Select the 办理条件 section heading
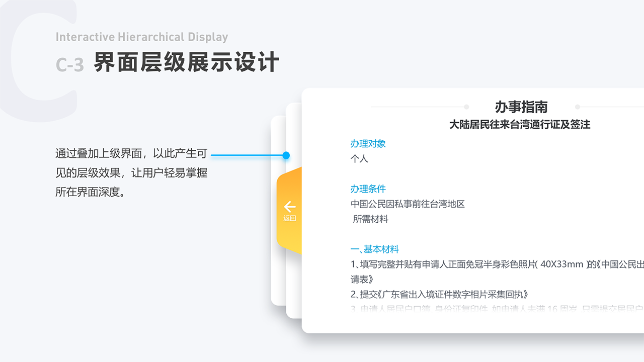This screenshot has width=644, height=362. coord(368,189)
